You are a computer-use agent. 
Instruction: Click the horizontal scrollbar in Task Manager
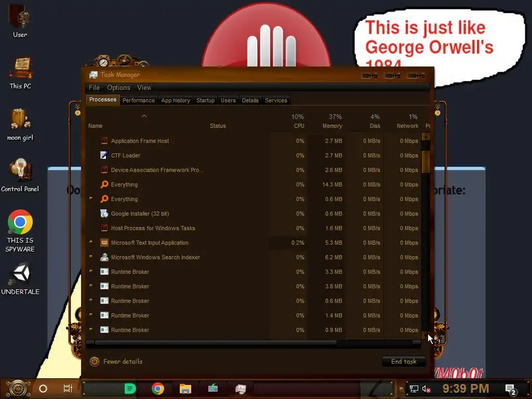pos(216,343)
